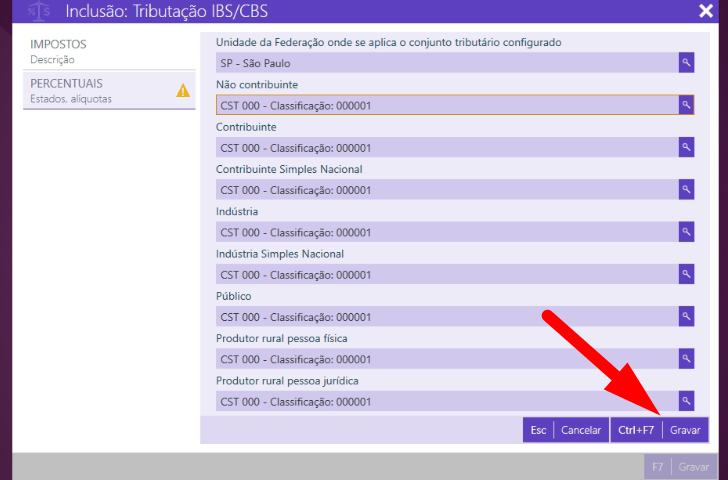Click the scales logo in title bar

(x=40, y=12)
